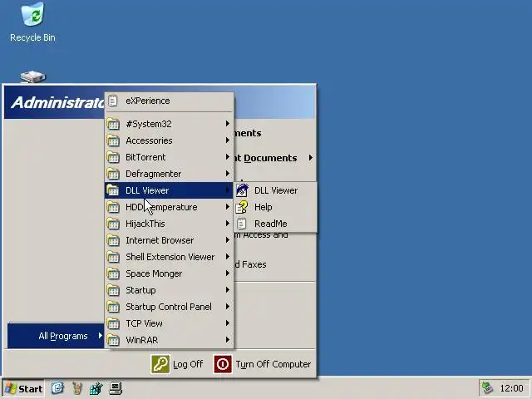Click the red Turn Off Computer icon
Image resolution: width=532 pixels, height=399 pixels.
point(223,364)
